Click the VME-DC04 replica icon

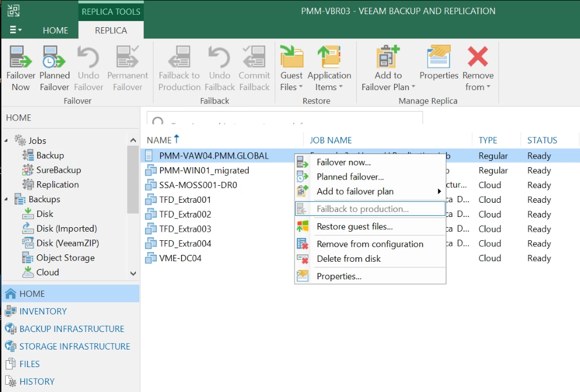pos(151,258)
